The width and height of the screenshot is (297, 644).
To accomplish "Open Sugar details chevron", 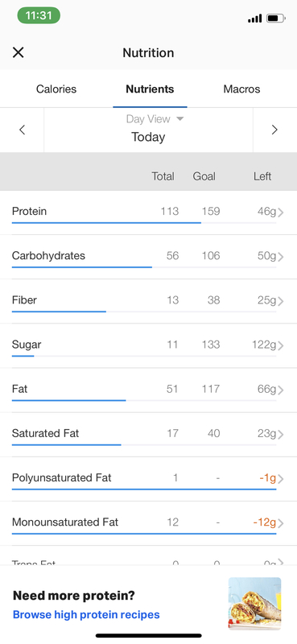I will [x=281, y=345].
